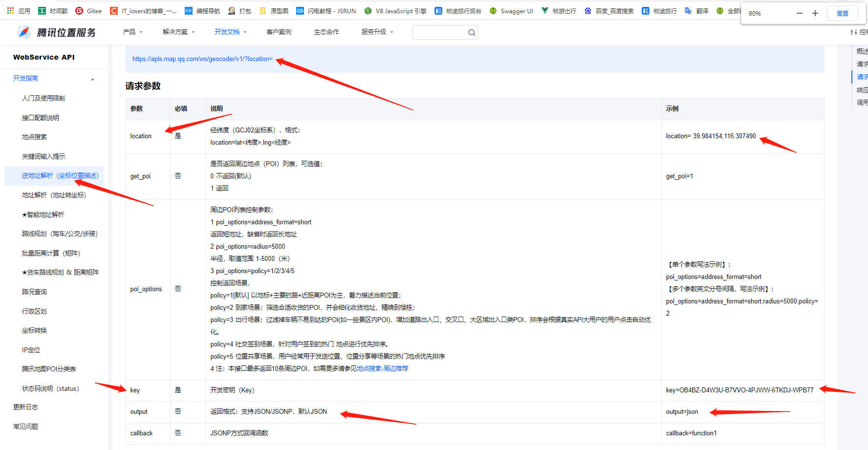
Task: Collapse the 开发指南 section
Action: click(x=92, y=78)
